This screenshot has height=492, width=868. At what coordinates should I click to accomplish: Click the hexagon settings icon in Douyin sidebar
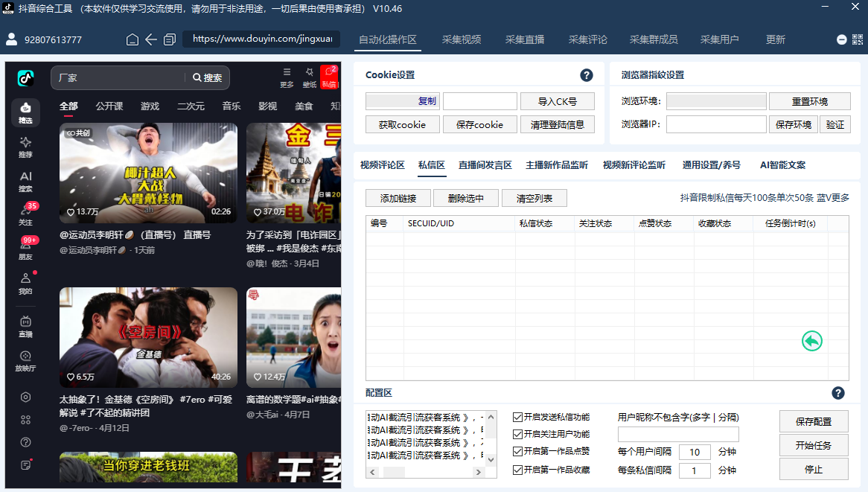coord(25,397)
